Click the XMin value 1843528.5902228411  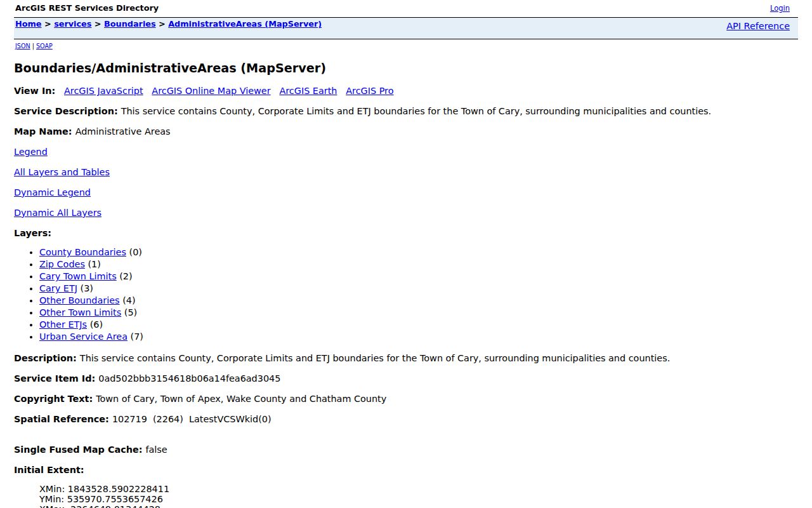(119, 489)
